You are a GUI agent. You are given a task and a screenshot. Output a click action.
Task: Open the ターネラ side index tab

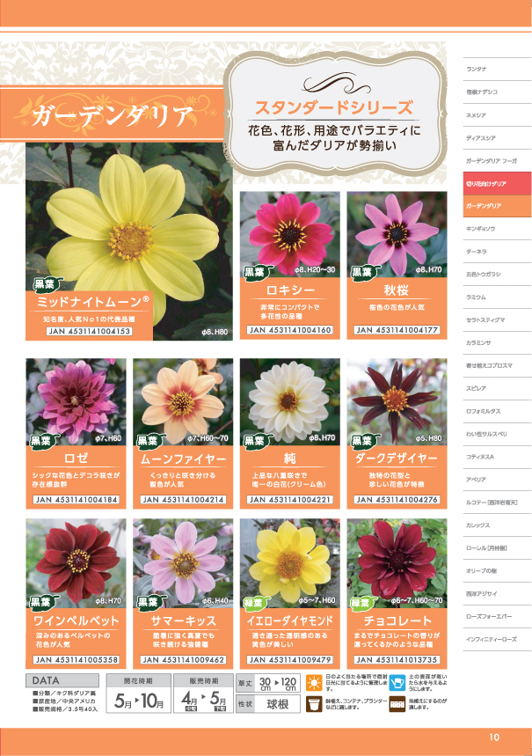pyautogui.click(x=497, y=251)
